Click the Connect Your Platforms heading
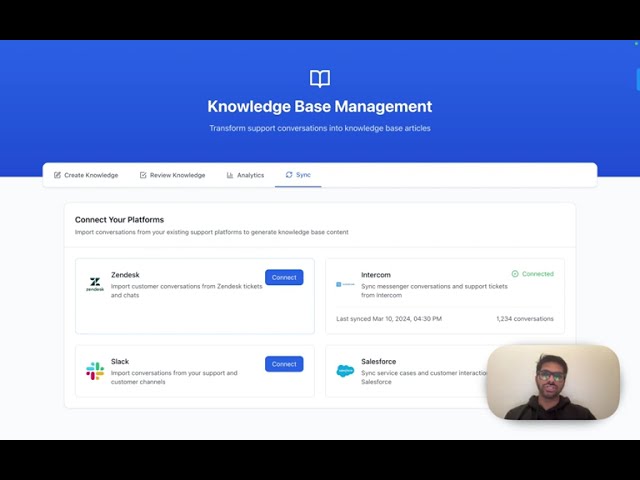Screen dimensions: 640x480 (x=119, y=220)
